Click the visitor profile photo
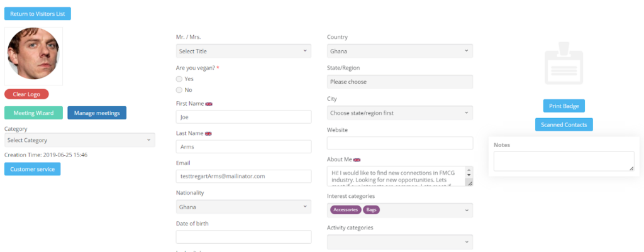 [x=33, y=54]
